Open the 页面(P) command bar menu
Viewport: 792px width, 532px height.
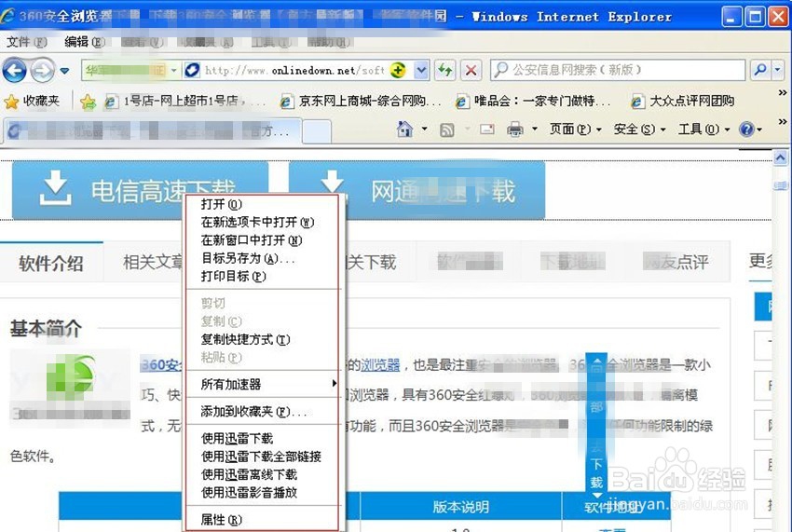click(x=575, y=130)
